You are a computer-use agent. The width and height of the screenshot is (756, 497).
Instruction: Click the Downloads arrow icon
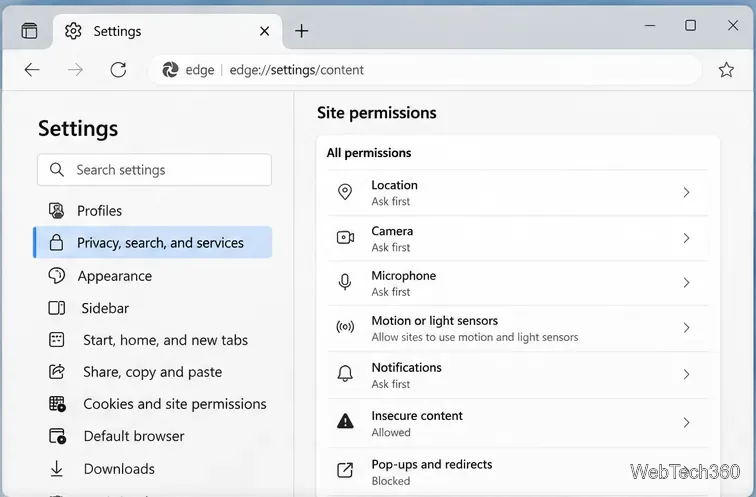[x=56, y=469]
